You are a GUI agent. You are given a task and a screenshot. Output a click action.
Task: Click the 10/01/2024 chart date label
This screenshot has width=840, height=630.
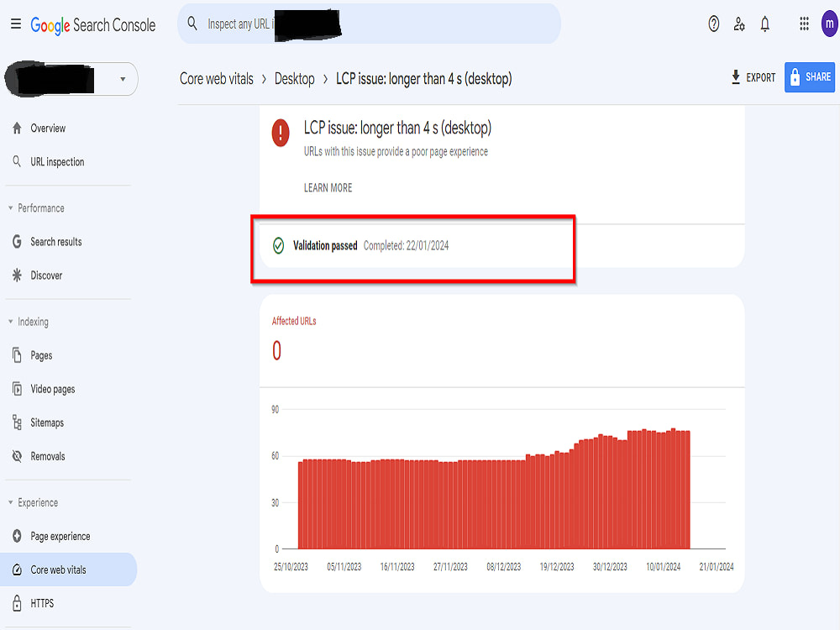coord(664,567)
